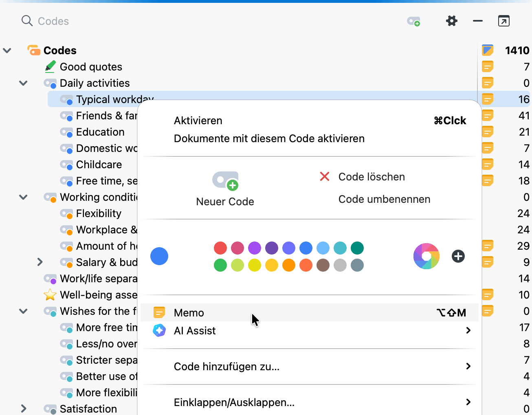The image size is (532, 415).
Task: Expand the Satisfaction node
Action: [23, 408]
